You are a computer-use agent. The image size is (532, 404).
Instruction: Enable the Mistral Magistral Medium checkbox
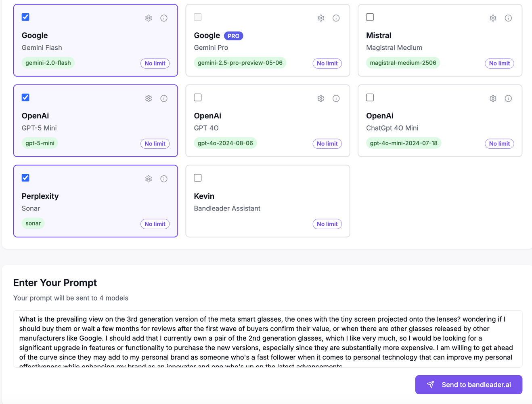coord(370,17)
